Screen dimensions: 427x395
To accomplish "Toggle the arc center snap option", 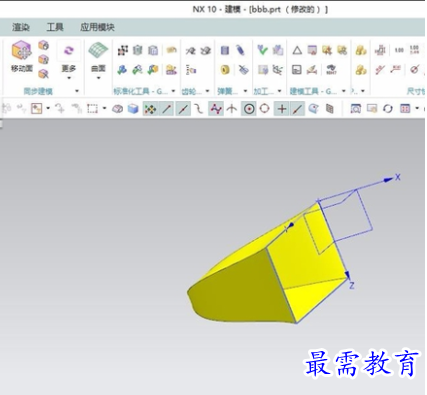I will pos(249,109).
